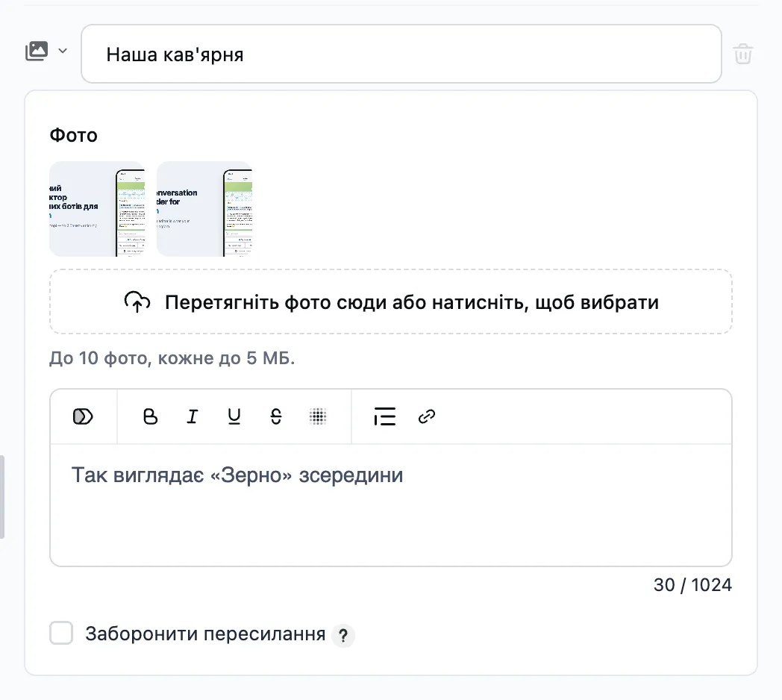
Task: Open help tooltip for forwarding restriction
Action: 343,635
